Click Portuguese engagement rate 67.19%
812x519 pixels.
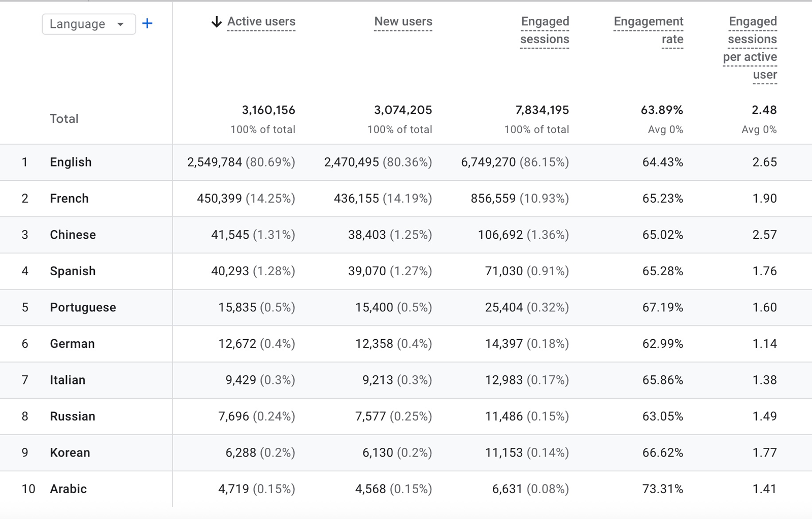pos(663,308)
